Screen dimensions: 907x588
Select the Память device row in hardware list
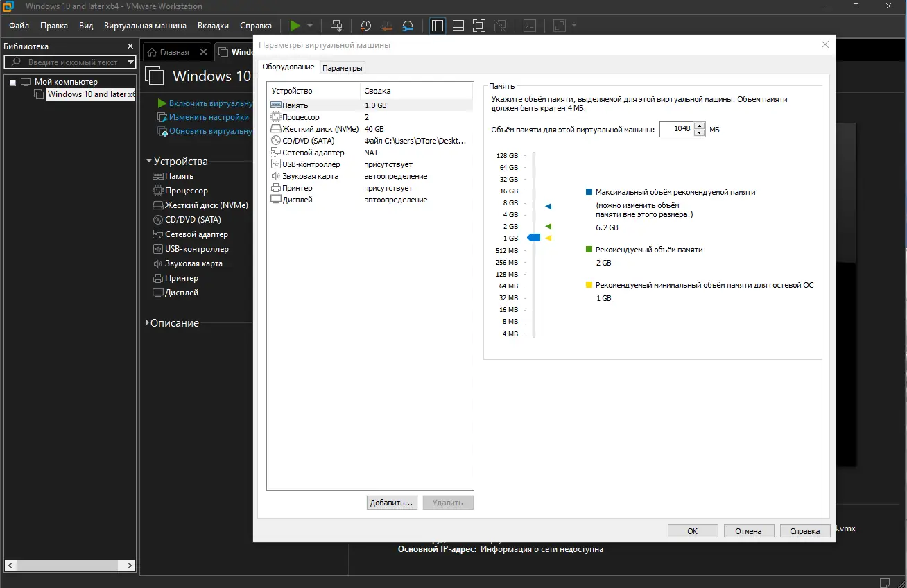tap(370, 105)
